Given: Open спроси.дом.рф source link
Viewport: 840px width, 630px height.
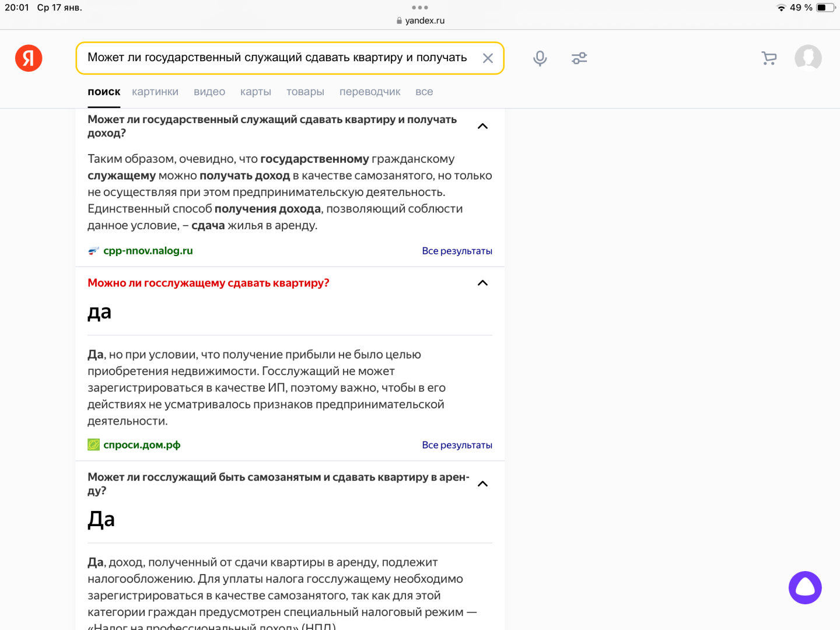Looking at the screenshot, I should coord(142,444).
